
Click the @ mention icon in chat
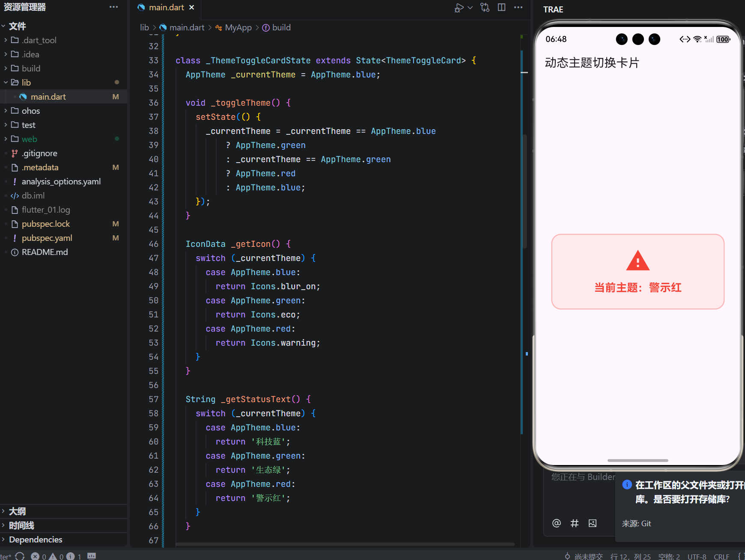(556, 523)
